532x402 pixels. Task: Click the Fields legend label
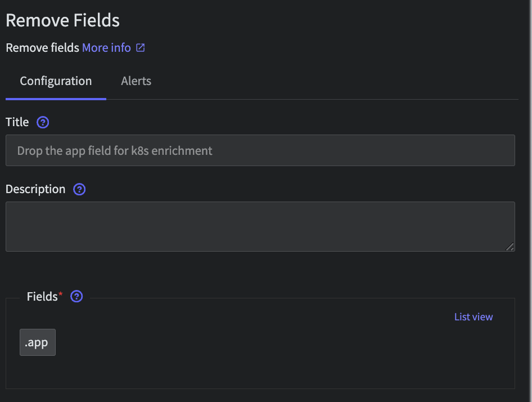click(42, 296)
